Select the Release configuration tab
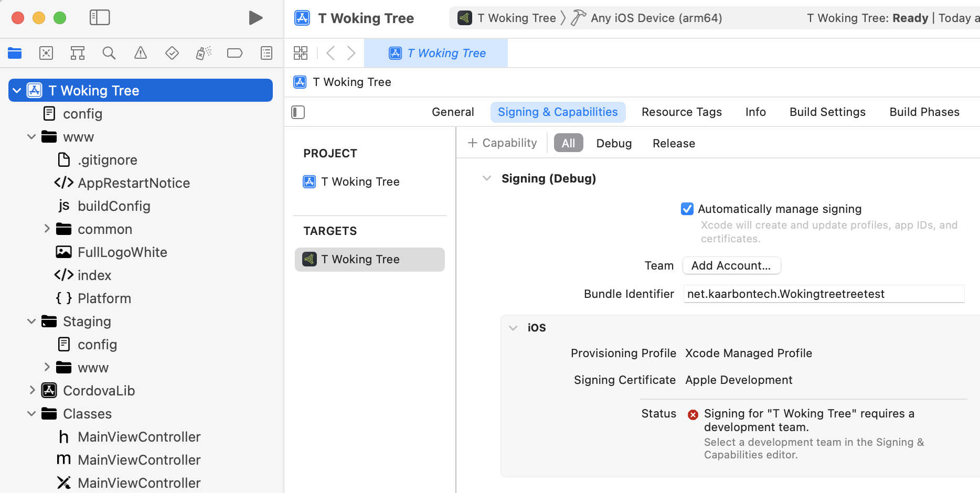This screenshot has height=493, width=980. pos(674,143)
